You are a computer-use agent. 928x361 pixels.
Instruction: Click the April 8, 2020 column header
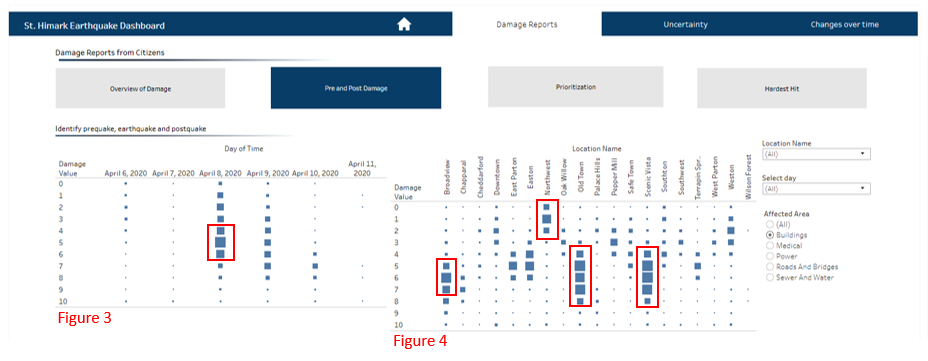pyautogui.click(x=220, y=173)
